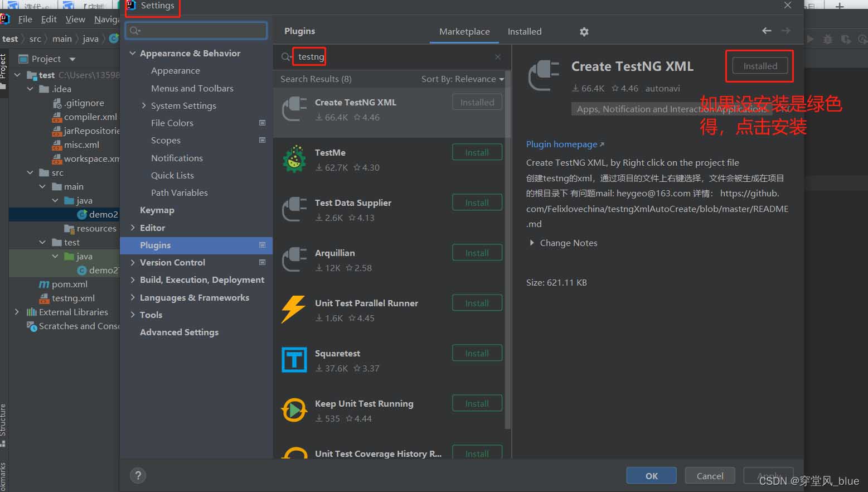This screenshot has height=492, width=868.
Task: Open Quick Lists settings page
Action: 172,175
